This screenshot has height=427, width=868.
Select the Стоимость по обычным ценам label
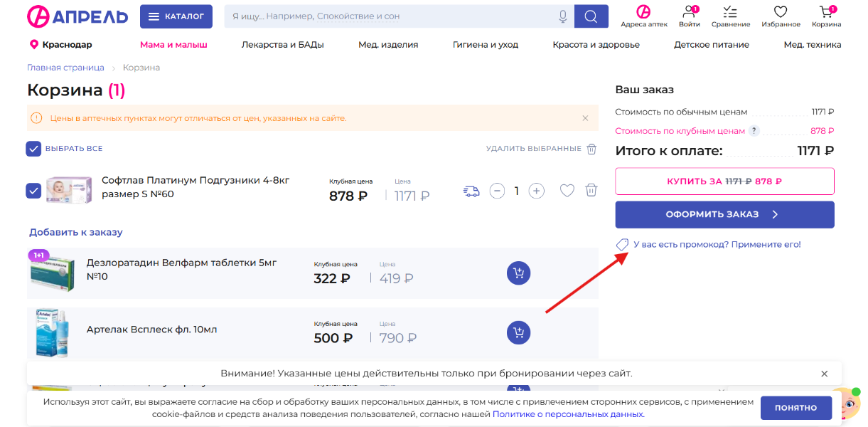pos(681,112)
